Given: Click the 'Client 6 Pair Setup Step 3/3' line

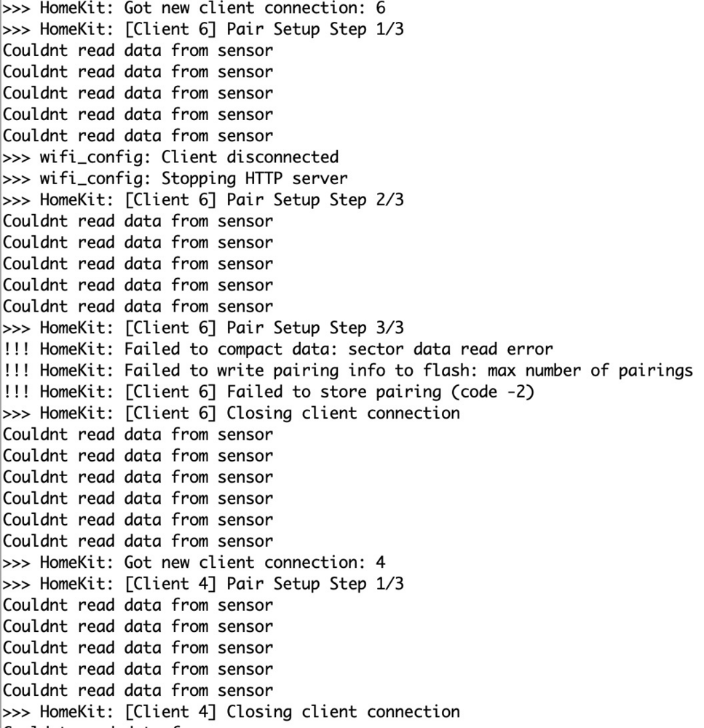Looking at the screenshot, I should click(x=203, y=328).
